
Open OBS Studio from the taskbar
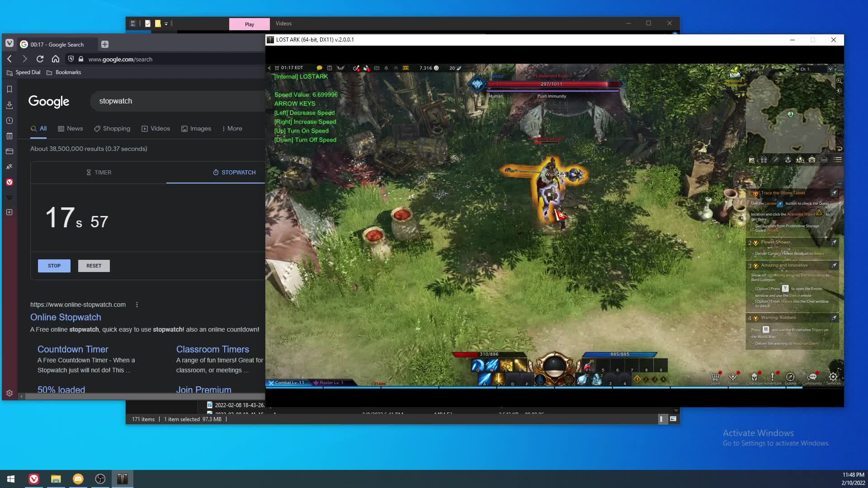click(100, 479)
